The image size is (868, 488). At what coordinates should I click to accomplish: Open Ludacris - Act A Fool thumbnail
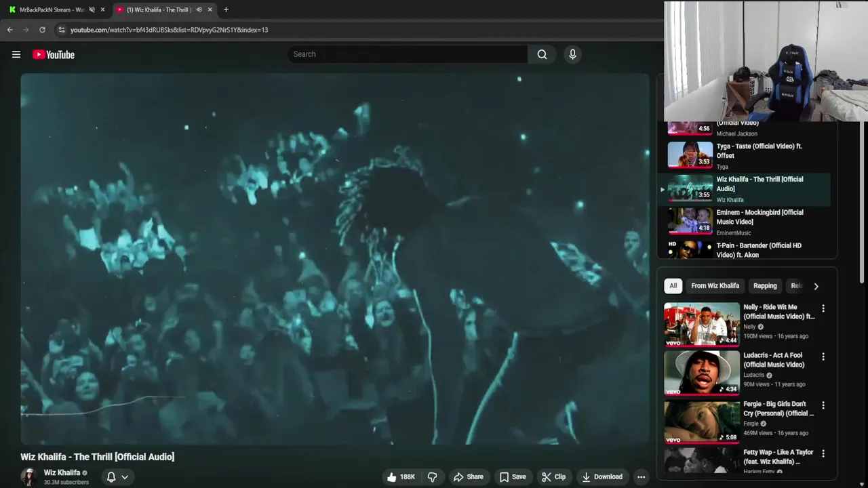coord(702,373)
